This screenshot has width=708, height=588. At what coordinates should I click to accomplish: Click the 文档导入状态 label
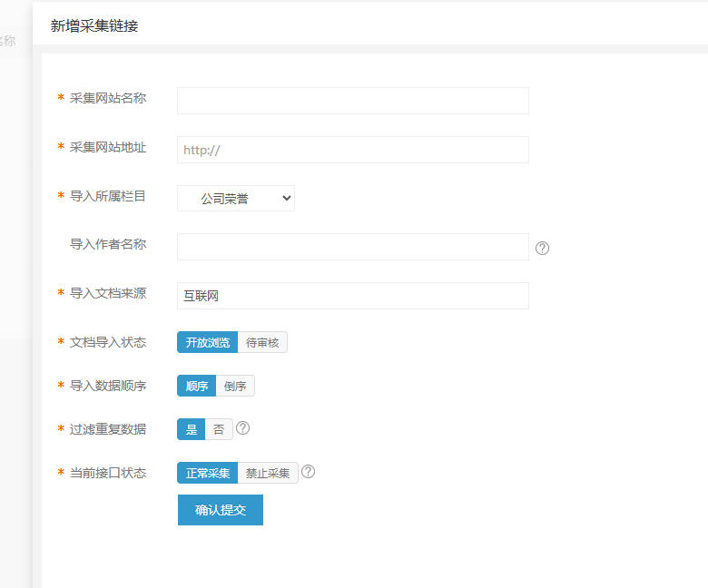[x=108, y=342]
